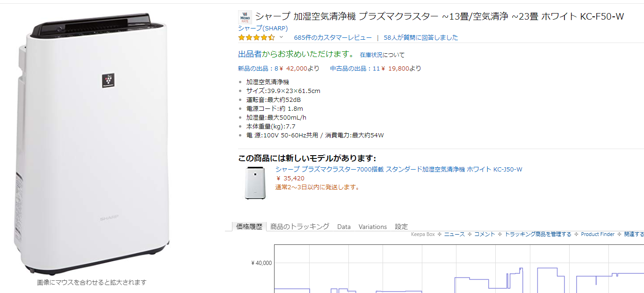Viewport: 644px width, 293px height.
Task: Expand the rating breakdown chevron
Action: pyautogui.click(x=281, y=37)
